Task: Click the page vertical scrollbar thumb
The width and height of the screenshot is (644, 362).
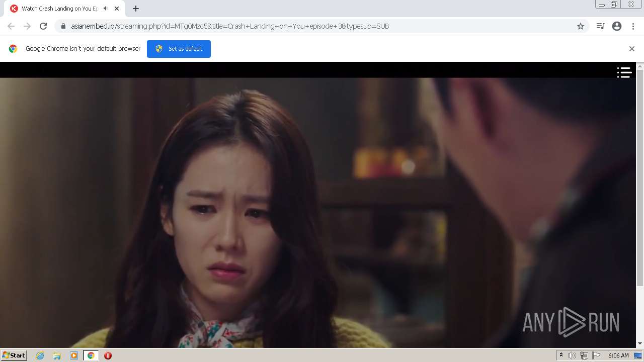Action: click(640, 178)
